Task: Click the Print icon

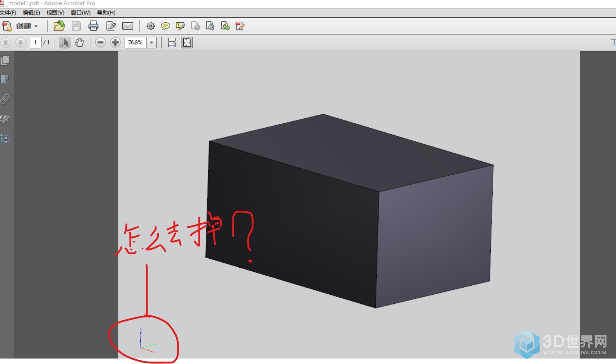Action: tap(93, 26)
